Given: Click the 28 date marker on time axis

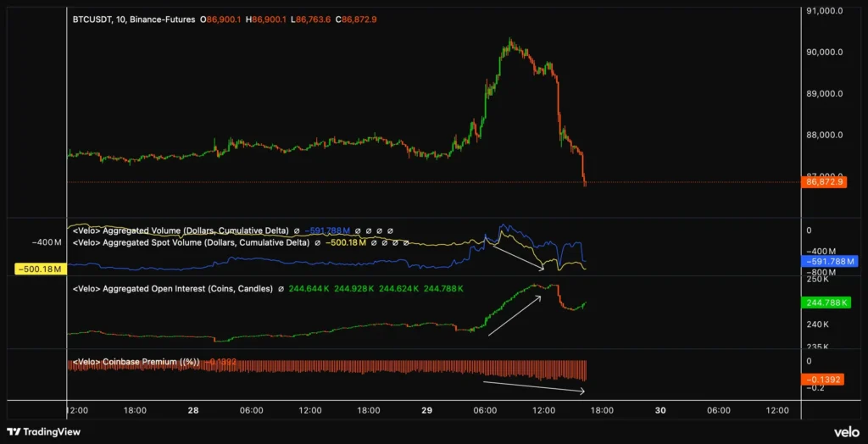Looking at the screenshot, I should [x=193, y=410].
